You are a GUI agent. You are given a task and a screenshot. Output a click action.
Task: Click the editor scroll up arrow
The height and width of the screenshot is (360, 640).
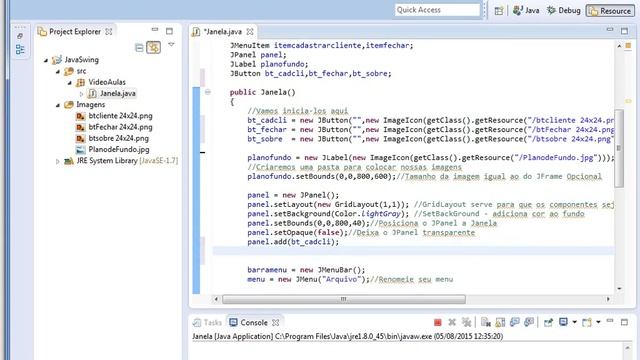[619, 46]
